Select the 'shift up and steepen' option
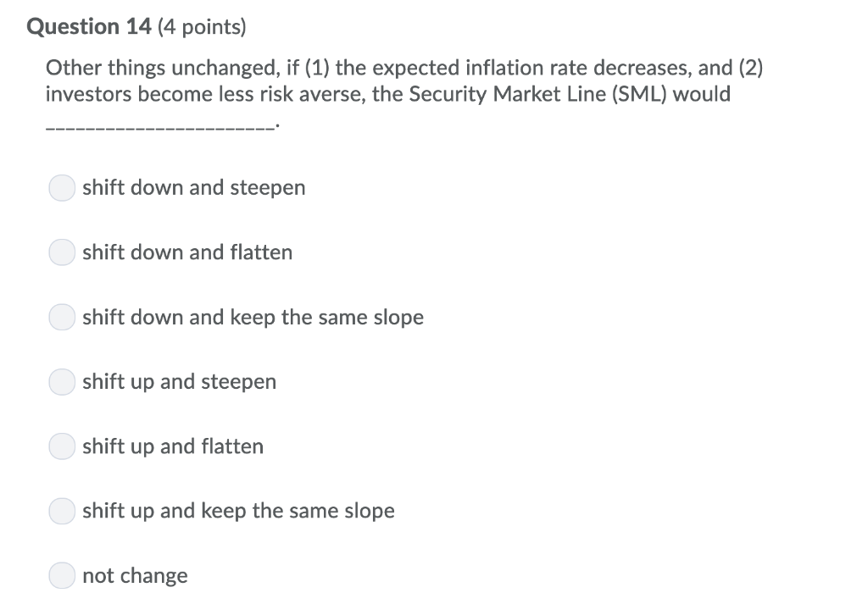The height and width of the screenshot is (604, 868). tap(61, 382)
